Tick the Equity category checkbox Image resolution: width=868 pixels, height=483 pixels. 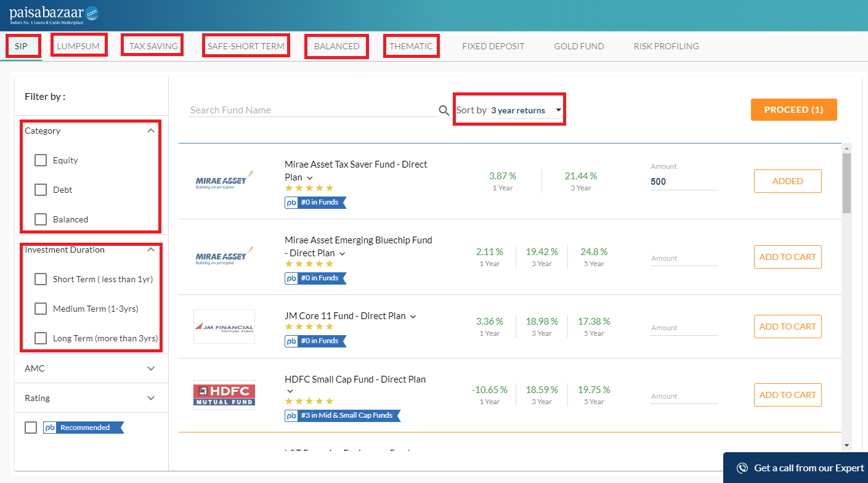41,160
